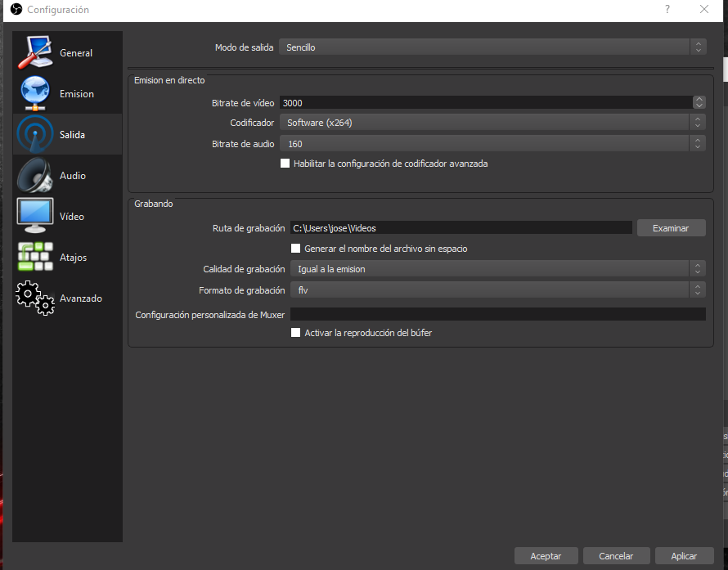Open Atajos keyboard icon in sidebar

point(35,257)
